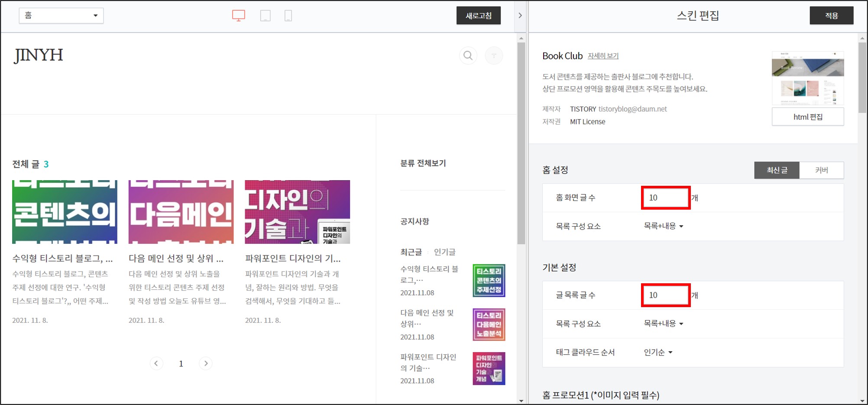Viewport: 868px width, 405px height.
Task: Open the 콘텐츠의 post thumbnail
Action: [65, 212]
